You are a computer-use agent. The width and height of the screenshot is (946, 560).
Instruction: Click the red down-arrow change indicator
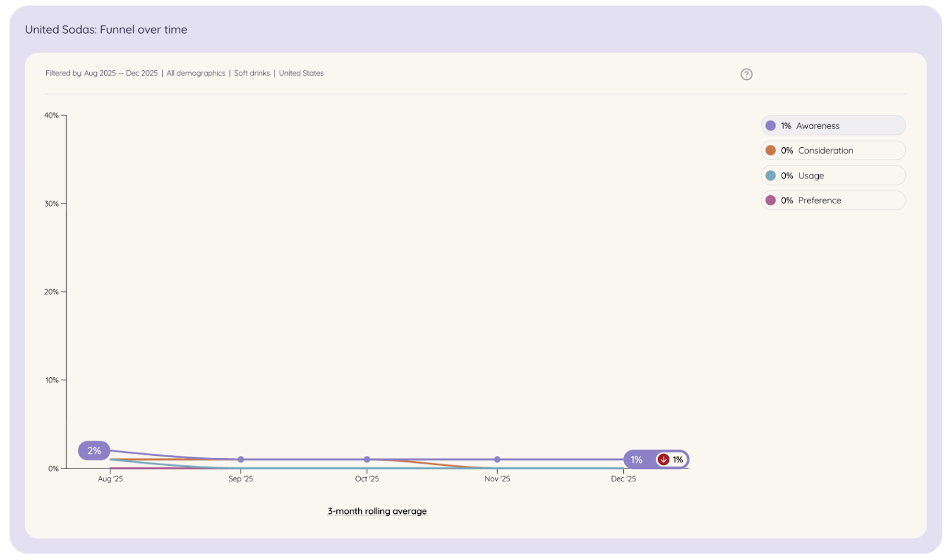coord(663,459)
